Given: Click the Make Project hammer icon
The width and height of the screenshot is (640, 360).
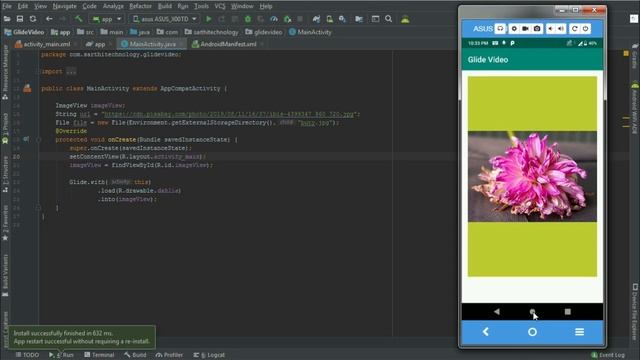Looking at the screenshot, I should point(78,19).
